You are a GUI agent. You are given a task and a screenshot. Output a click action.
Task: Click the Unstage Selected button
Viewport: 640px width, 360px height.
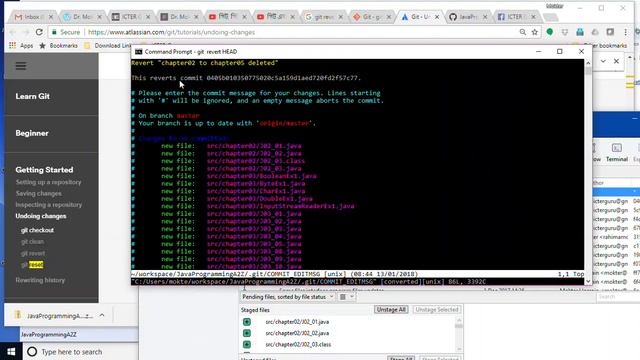pyautogui.click(x=437, y=309)
